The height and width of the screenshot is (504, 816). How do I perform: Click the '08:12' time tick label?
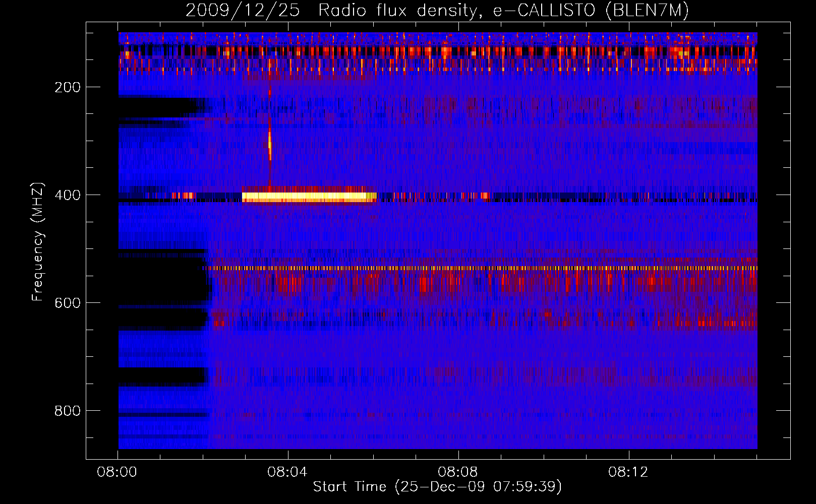tap(628, 472)
